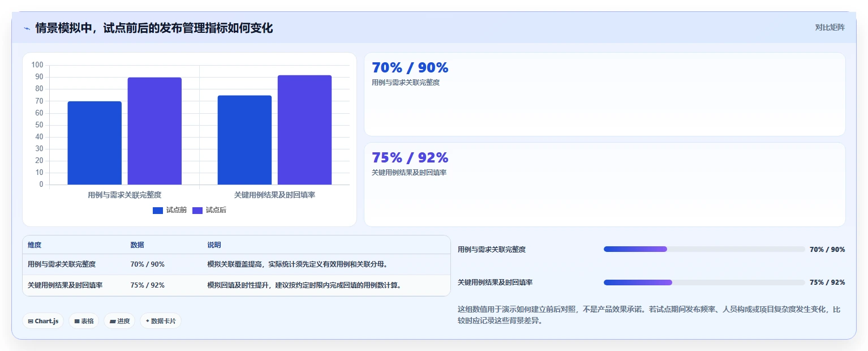Click table cell 用例与需求关联完整度
The width and height of the screenshot is (868, 351).
tap(62, 264)
